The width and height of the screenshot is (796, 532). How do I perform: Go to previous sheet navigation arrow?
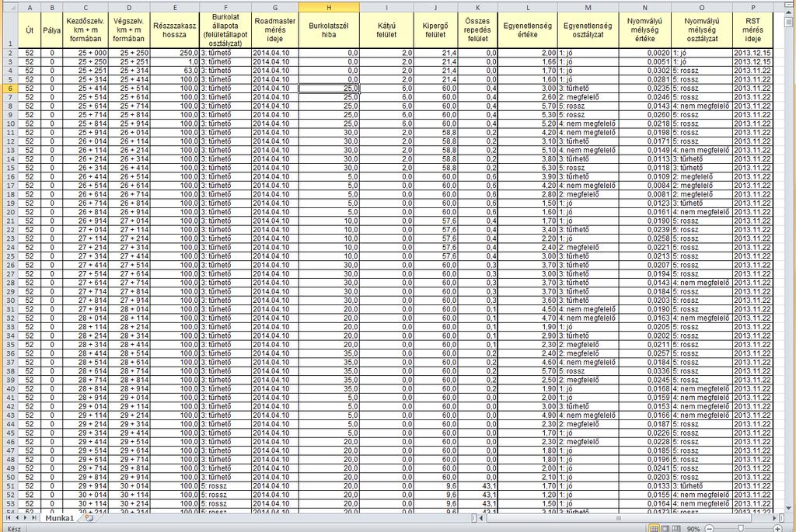pos(17,518)
